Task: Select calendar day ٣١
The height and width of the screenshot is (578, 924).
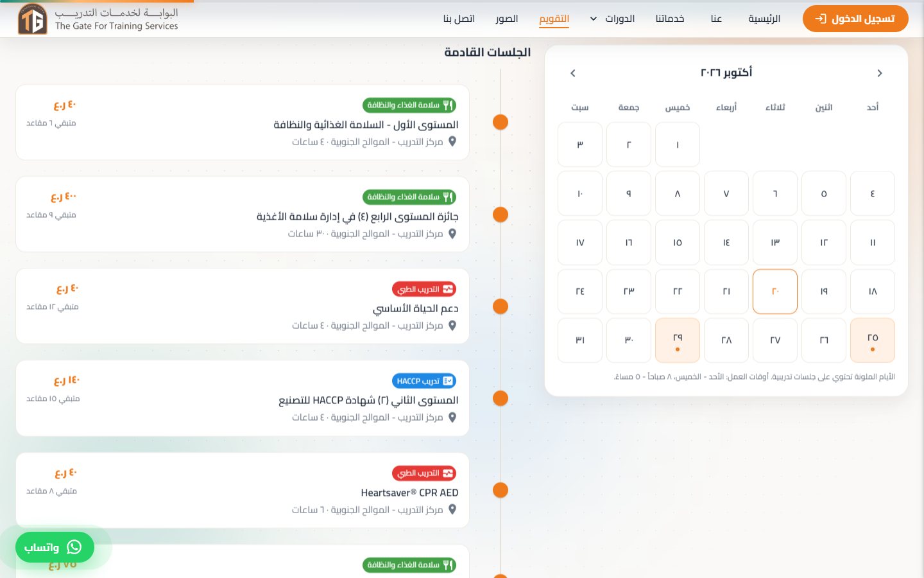Action: [x=580, y=340]
